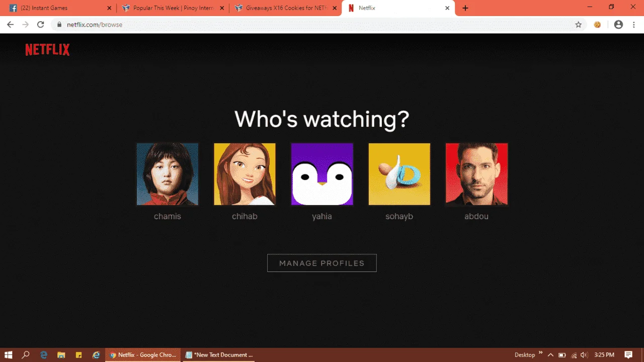This screenshot has width=644, height=362.
Task: Show hidden system tray icons
Action: 551,355
